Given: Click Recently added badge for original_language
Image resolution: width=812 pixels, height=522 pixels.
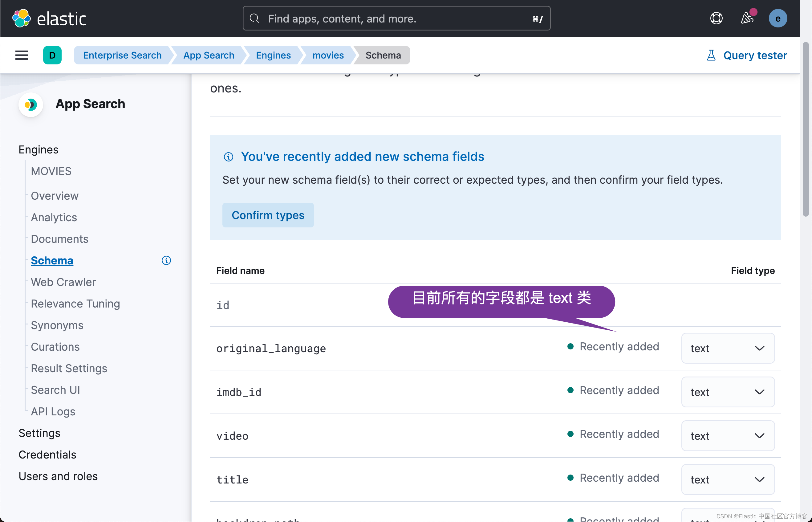Looking at the screenshot, I should tap(613, 346).
